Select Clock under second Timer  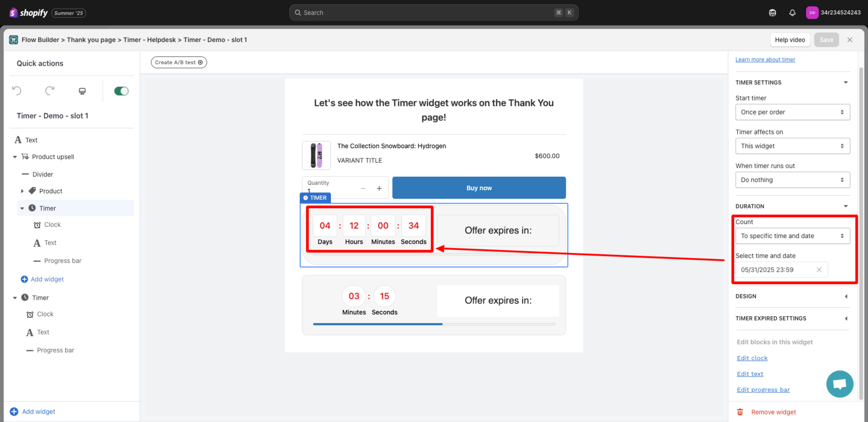(45, 314)
